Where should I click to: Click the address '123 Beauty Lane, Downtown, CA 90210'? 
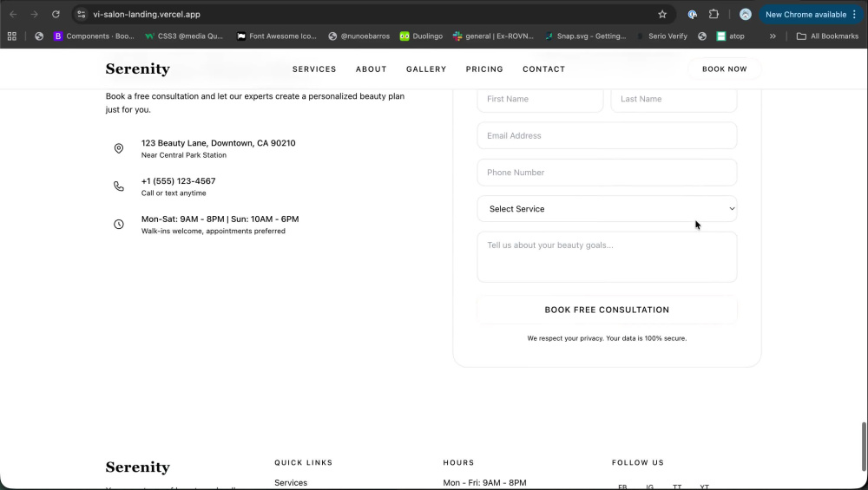point(218,143)
